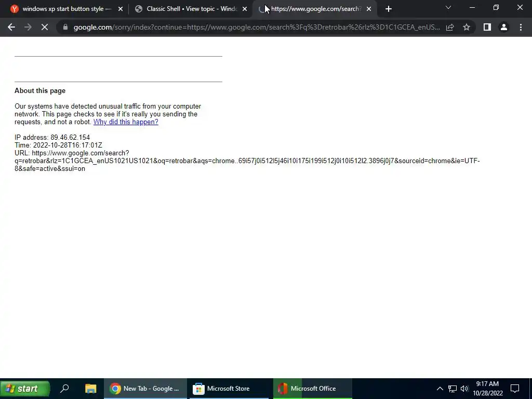
Task: Click the address bar URL field
Action: (x=257, y=27)
